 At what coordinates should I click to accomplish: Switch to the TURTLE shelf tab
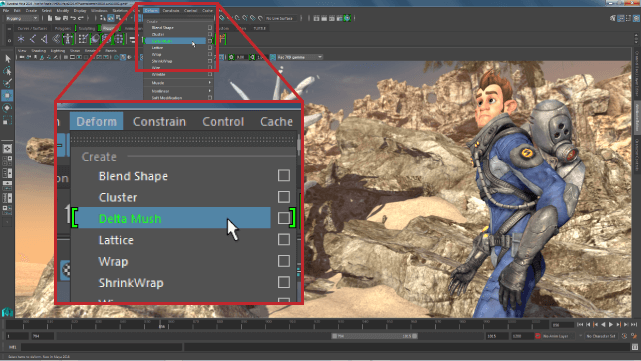tap(260, 28)
